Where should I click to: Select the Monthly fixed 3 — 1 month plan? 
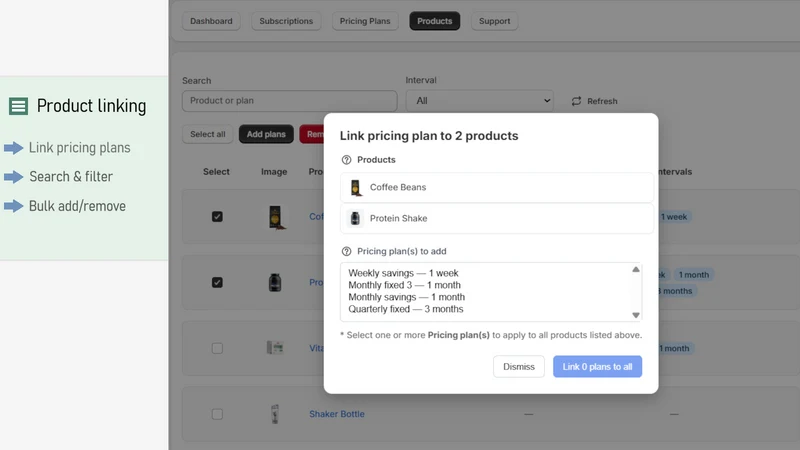404,285
